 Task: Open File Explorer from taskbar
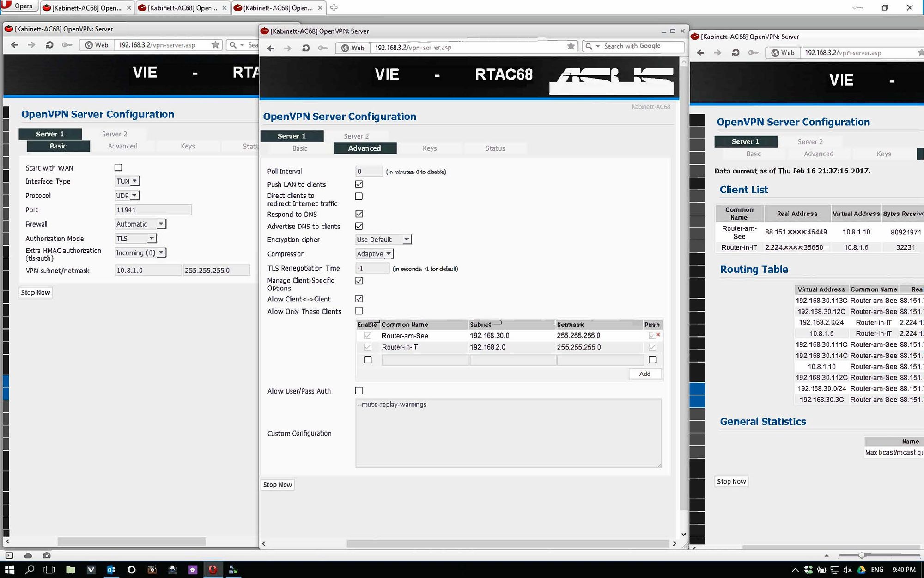pyautogui.click(x=70, y=570)
